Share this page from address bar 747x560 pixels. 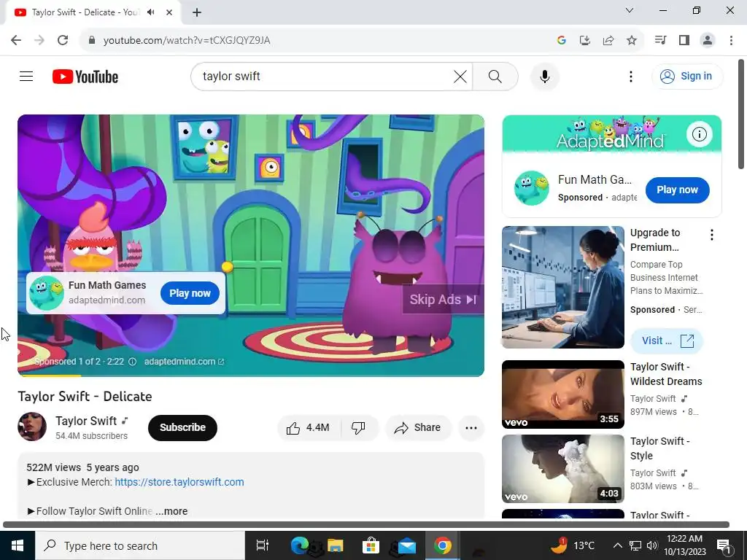(x=608, y=41)
